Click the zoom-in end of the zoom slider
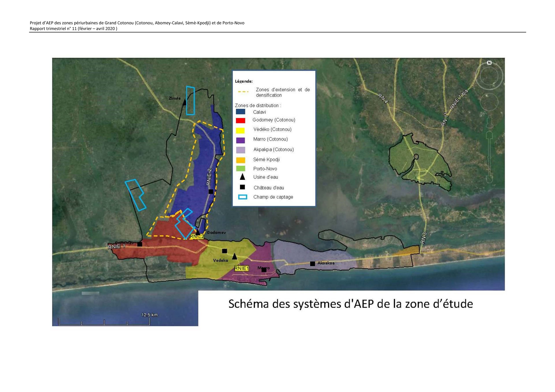The height and width of the screenshot is (392, 555). (x=489, y=135)
